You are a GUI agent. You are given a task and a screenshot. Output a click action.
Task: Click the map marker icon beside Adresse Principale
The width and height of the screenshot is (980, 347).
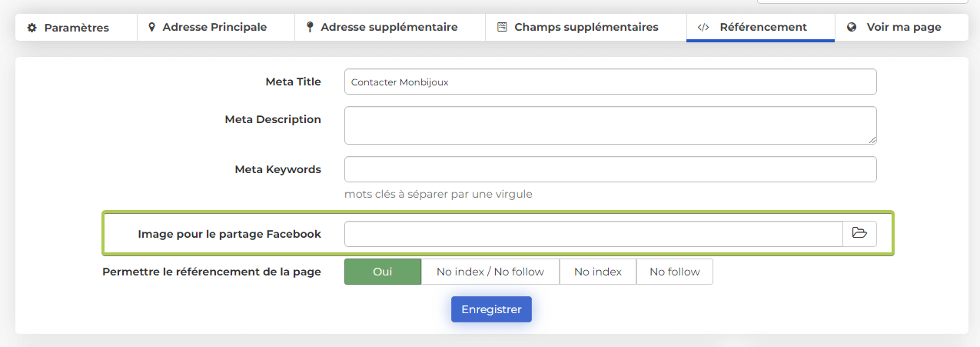(151, 28)
